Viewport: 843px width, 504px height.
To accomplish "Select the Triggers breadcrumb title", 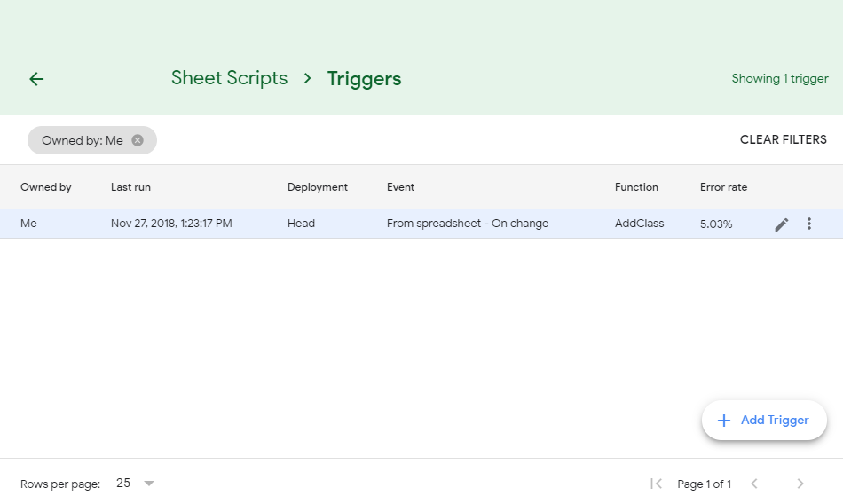I will [364, 79].
